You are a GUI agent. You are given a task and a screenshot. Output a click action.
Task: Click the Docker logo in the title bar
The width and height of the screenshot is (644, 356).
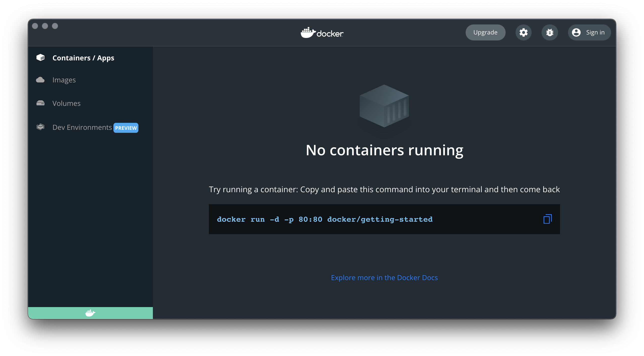322,33
